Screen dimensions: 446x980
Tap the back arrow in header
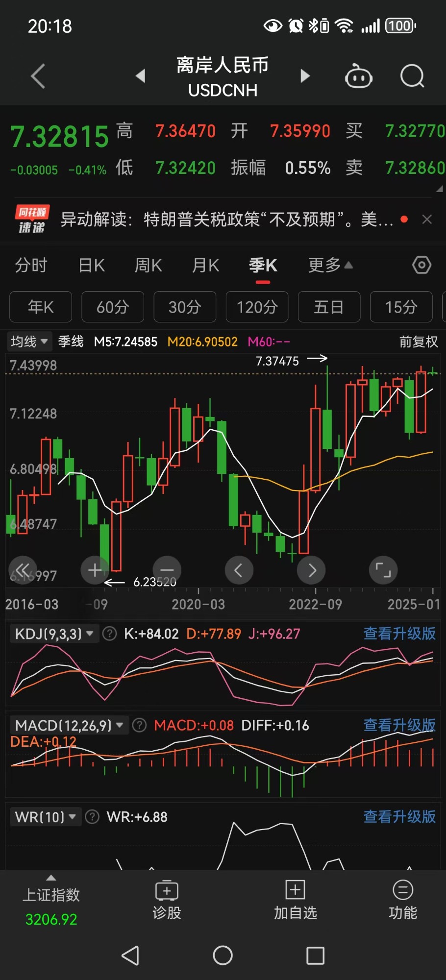(x=38, y=76)
